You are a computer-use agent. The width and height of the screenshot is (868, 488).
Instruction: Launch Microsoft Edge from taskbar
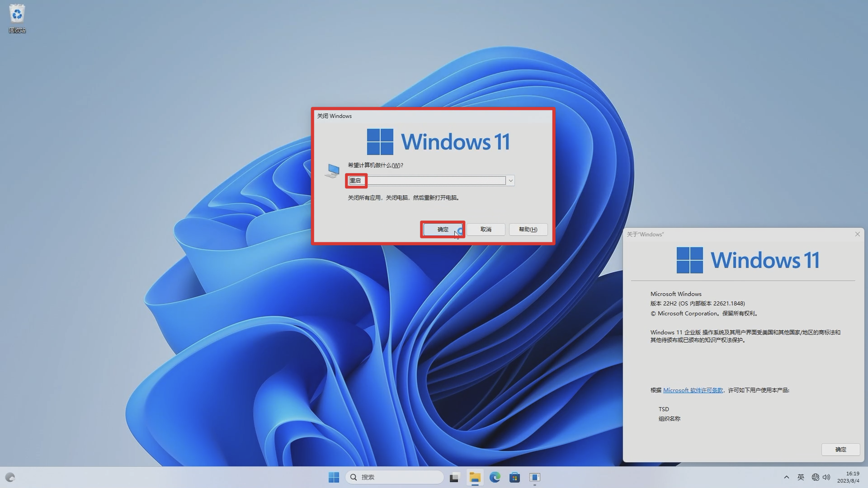tap(495, 477)
